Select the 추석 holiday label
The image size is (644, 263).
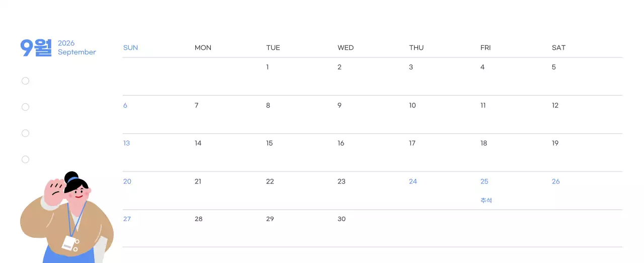[486, 201]
